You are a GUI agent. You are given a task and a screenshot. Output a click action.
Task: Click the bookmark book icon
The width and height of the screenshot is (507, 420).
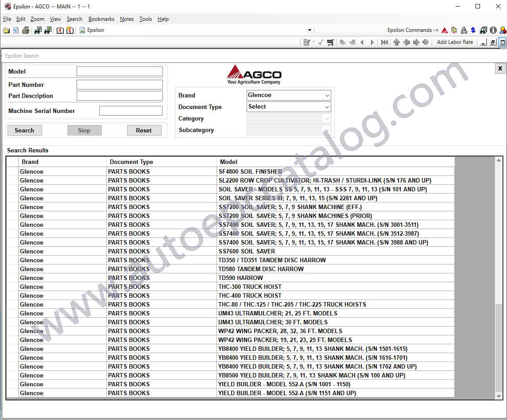[60, 30]
